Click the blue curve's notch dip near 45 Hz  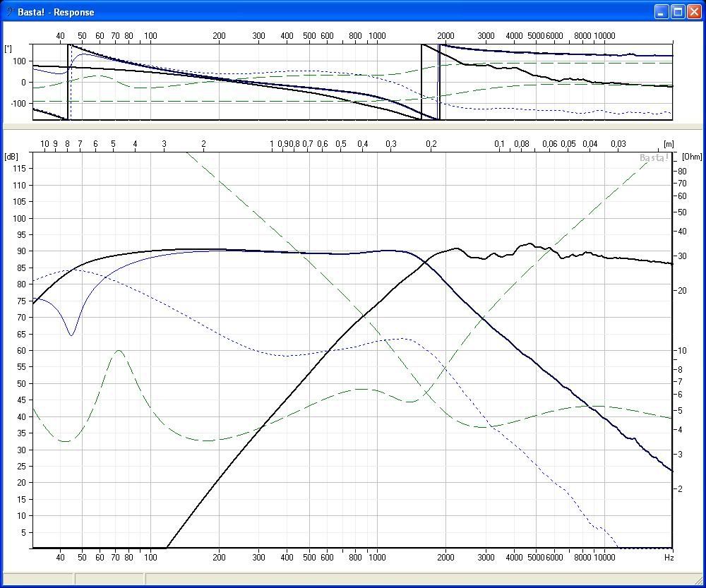71,335
